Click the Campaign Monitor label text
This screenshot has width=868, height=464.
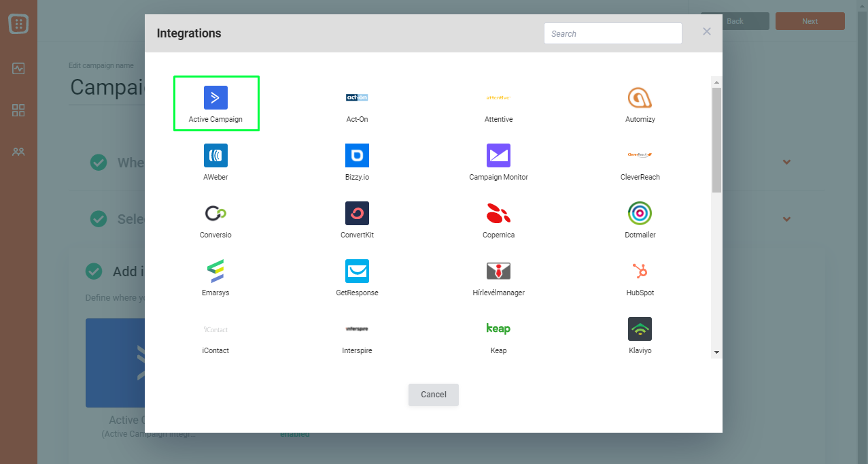point(498,177)
